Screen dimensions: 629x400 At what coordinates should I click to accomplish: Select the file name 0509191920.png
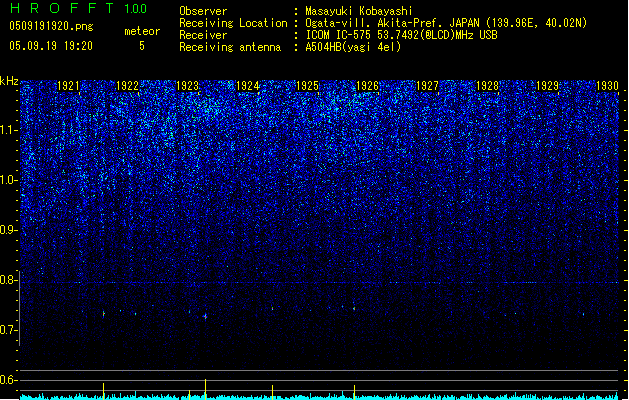click(x=51, y=27)
